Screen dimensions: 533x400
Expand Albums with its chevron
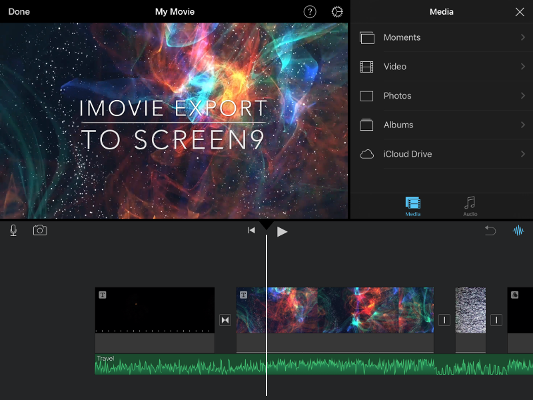coord(523,125)
